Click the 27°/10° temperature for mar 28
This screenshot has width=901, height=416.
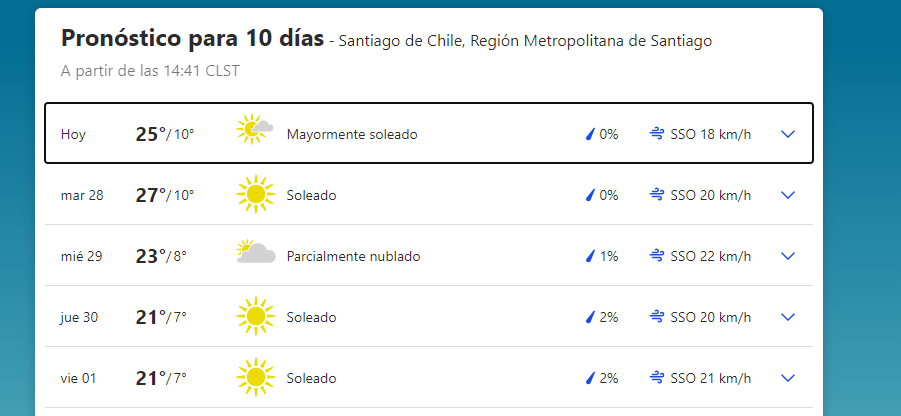pyautogui.click(x=164, y=195)
